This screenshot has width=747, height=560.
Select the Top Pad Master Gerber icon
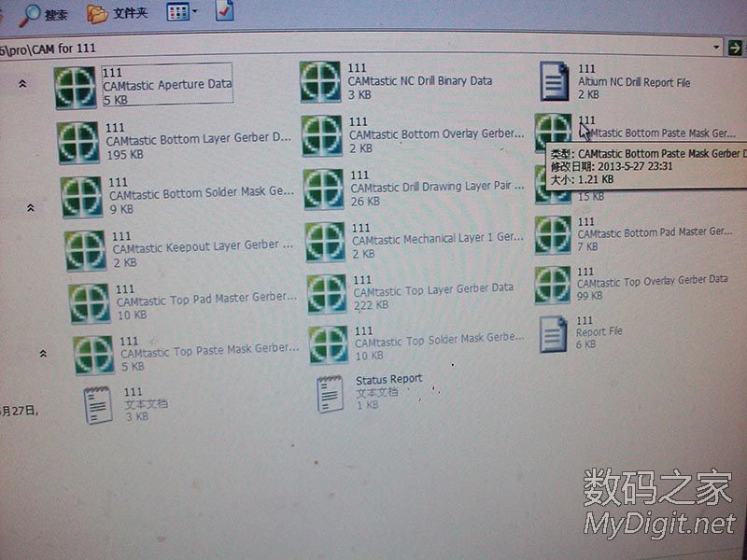(89, 303)
